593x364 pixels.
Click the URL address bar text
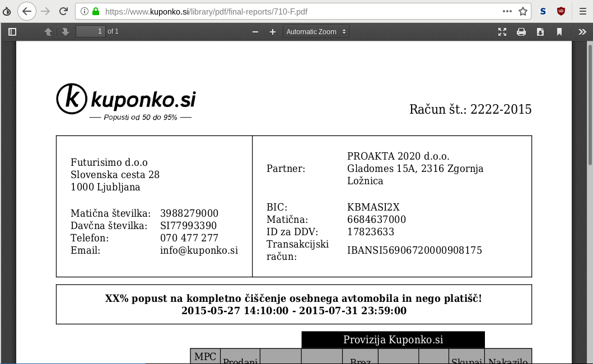point(206,12)
